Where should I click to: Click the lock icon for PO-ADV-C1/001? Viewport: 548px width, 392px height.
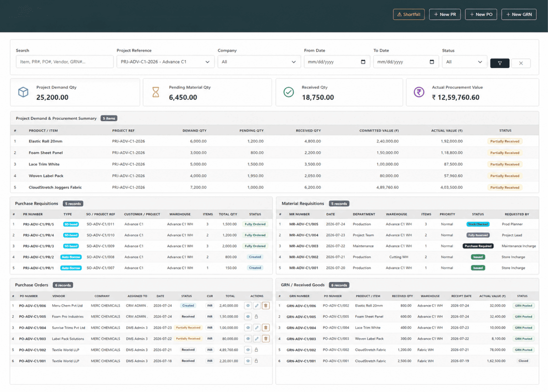256,361
